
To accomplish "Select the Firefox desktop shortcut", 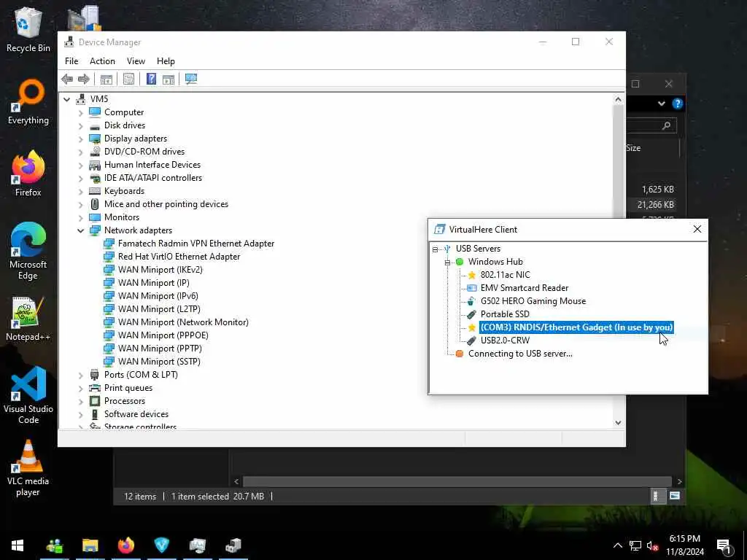I will [28, 174].
